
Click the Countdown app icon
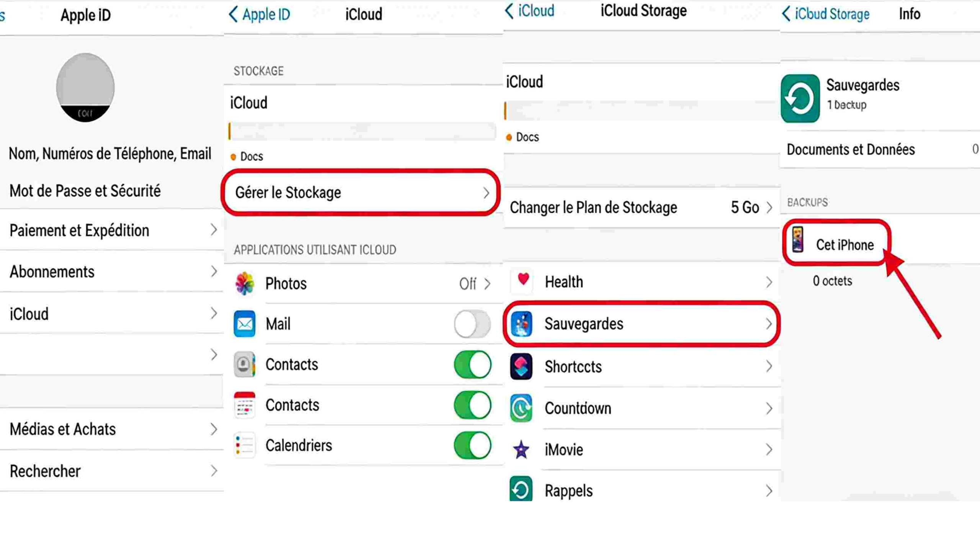click(521, 408)
